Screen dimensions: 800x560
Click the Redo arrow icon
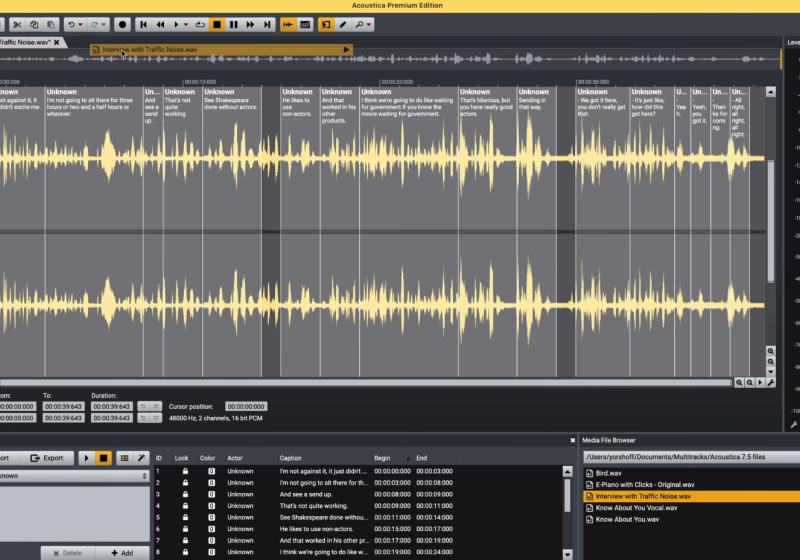[94, 24]
